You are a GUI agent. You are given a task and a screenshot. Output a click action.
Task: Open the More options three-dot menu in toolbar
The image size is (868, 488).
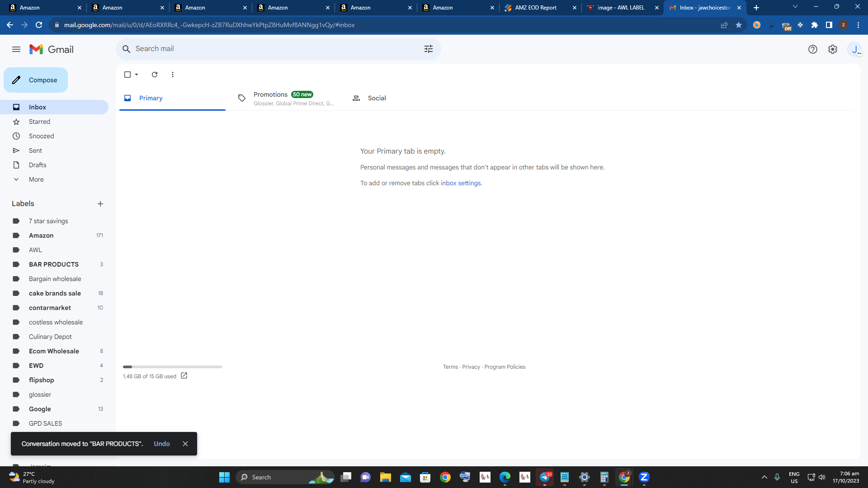(x=173, y=75)
